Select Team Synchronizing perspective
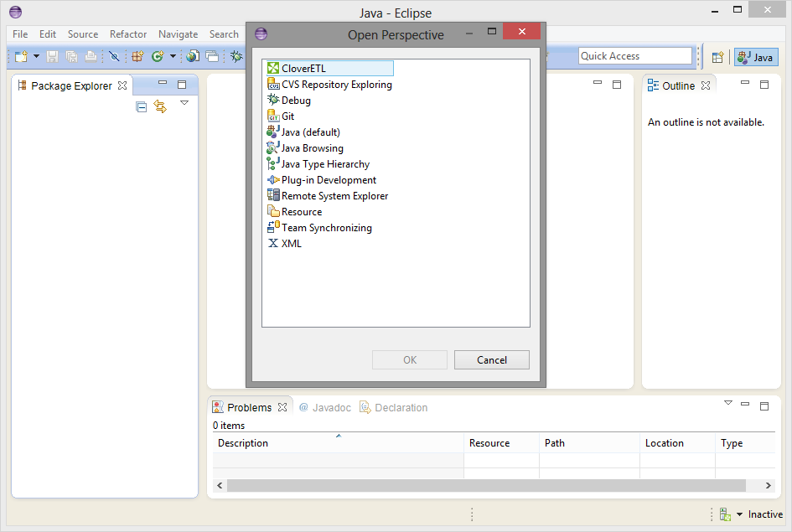 click(x=319, y=228)
